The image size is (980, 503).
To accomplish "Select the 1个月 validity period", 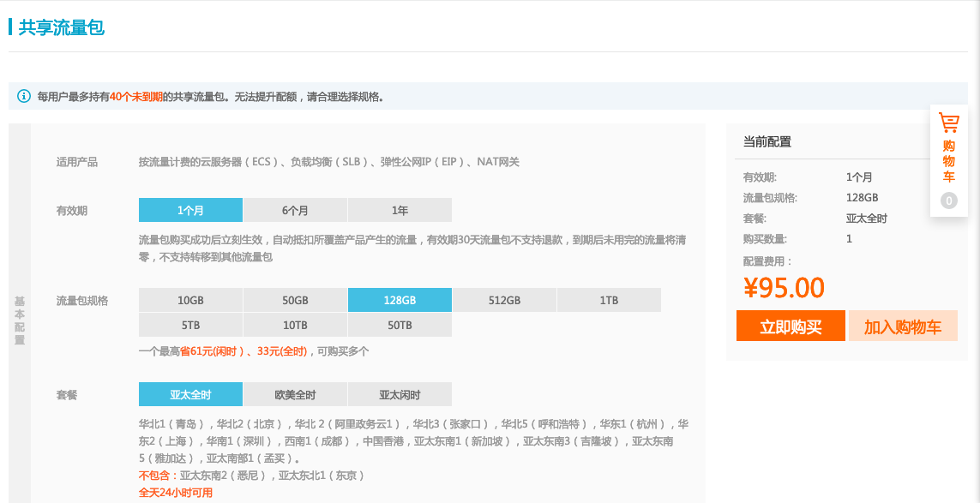I will [x=190, y=210].
